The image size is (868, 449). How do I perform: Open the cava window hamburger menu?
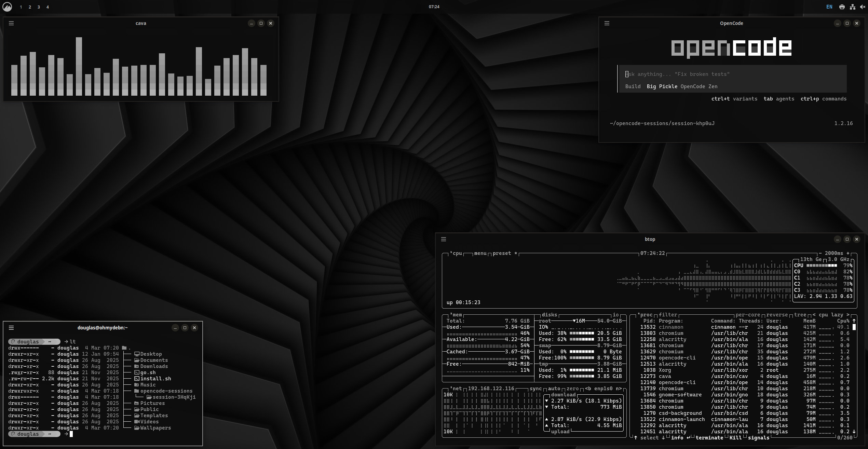click(11, 23)
